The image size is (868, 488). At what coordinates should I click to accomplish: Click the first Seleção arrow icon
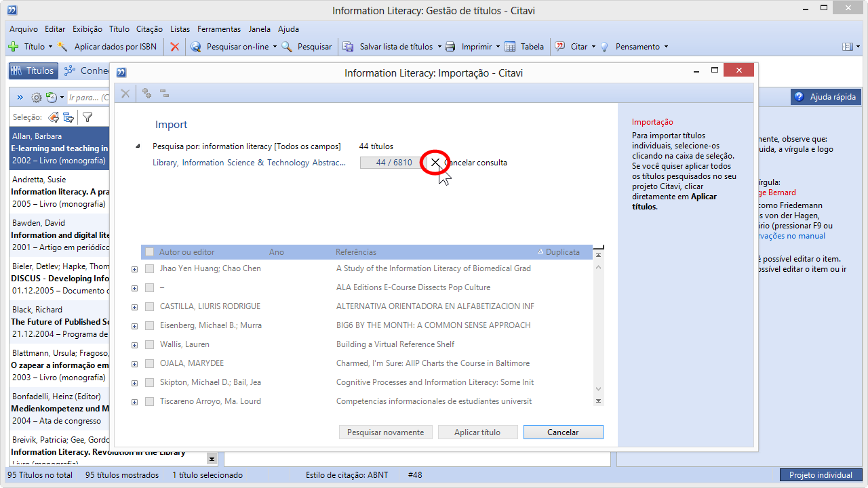click(x=54, y=117)
